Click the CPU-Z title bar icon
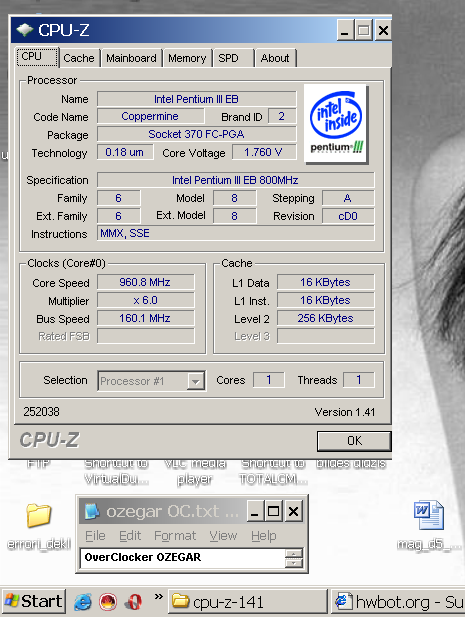Image resolution: width=465 pixels, height=617 pixels. pos(24,30)
